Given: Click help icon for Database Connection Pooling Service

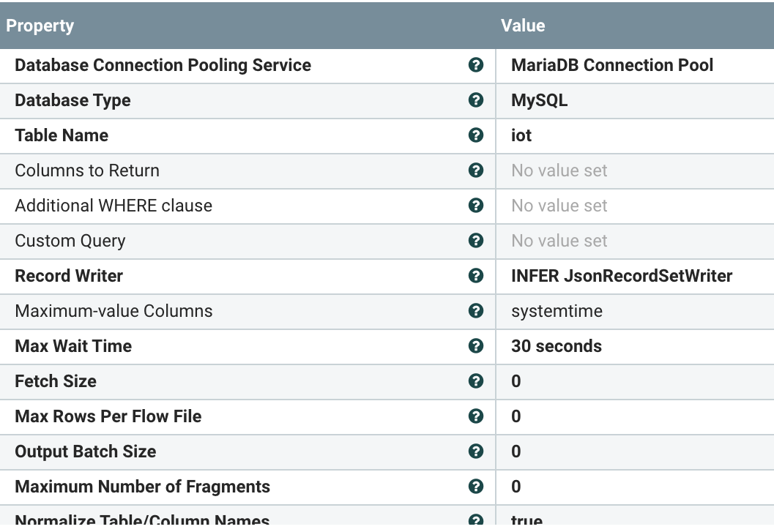Looking at the screenshot, I should click(475, 65).
